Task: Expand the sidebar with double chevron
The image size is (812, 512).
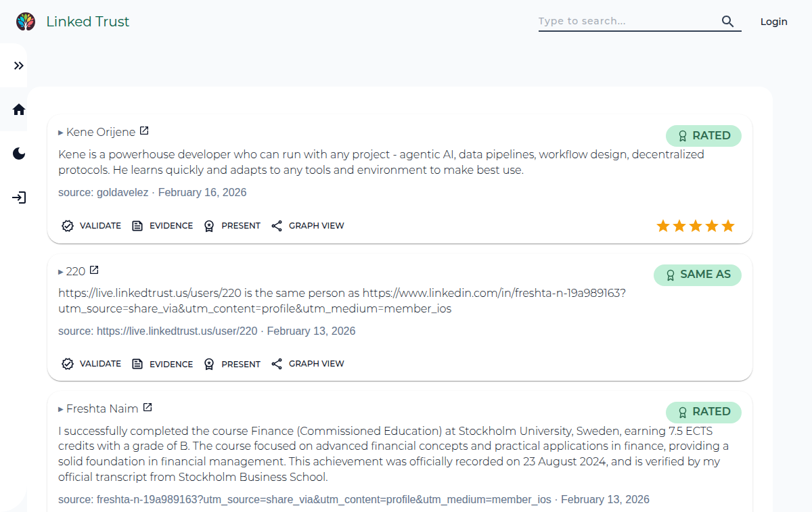Action: tap(19, 66)
